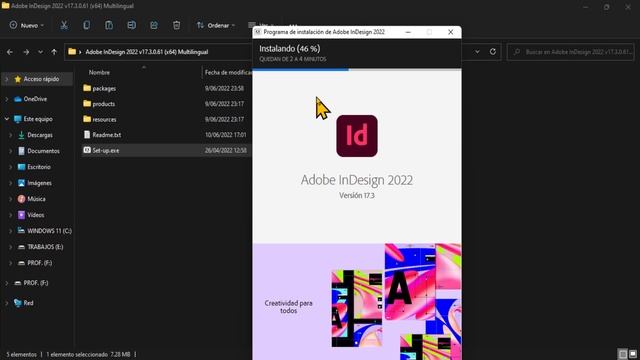
Task: Sort by the Nombre column header
Action: 99,72
